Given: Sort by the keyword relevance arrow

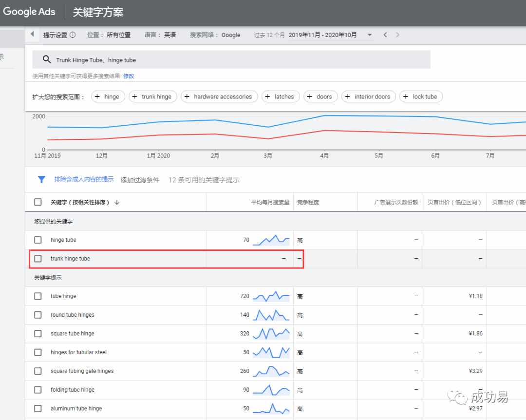Looking at the screenshot, I should 117,202.
